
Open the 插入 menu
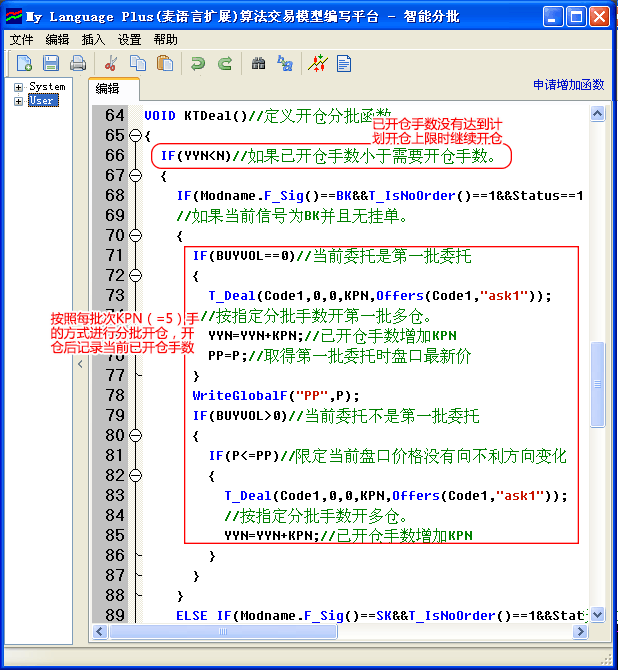(93, 39)
